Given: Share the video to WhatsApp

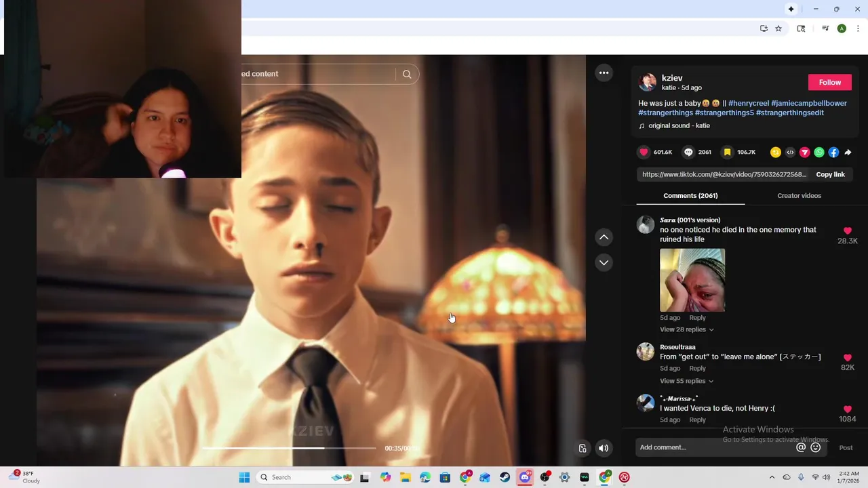Looking at the screenshot, I should click(819, 152).
